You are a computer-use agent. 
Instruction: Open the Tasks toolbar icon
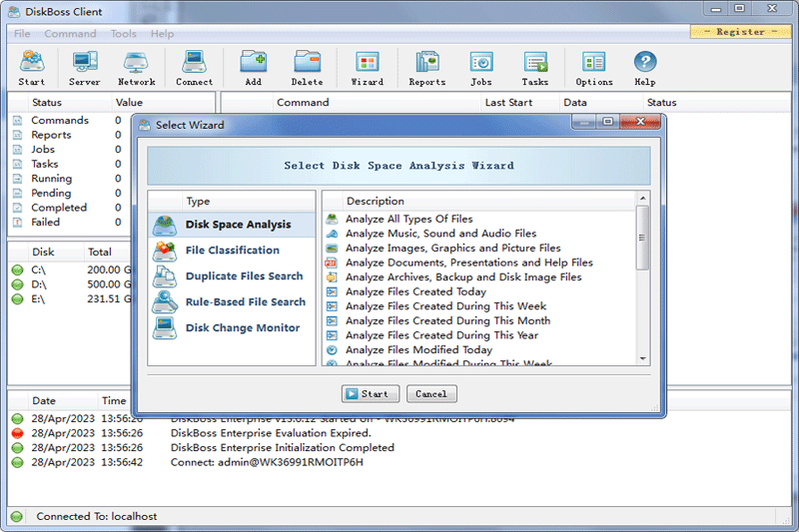[x=535, y=68]
